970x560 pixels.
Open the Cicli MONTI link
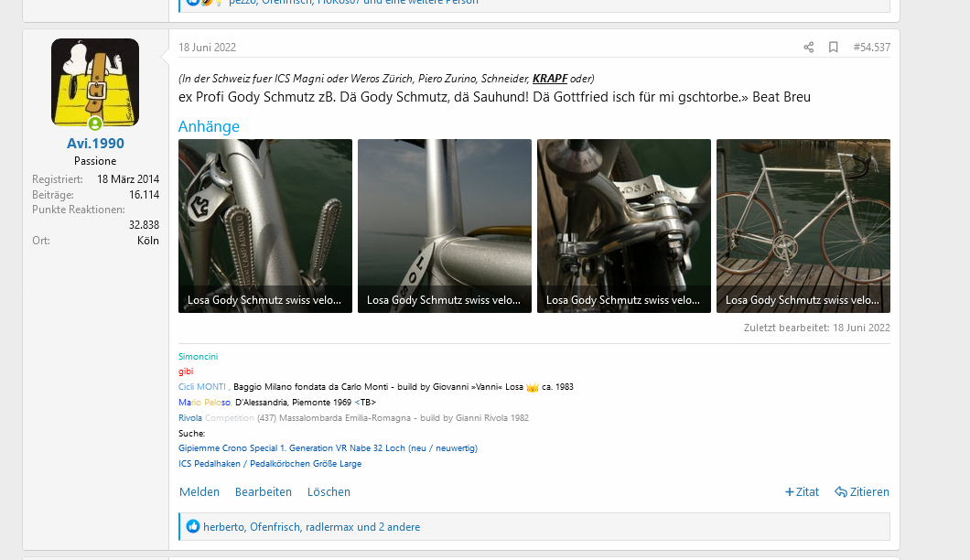pos(201,387)
